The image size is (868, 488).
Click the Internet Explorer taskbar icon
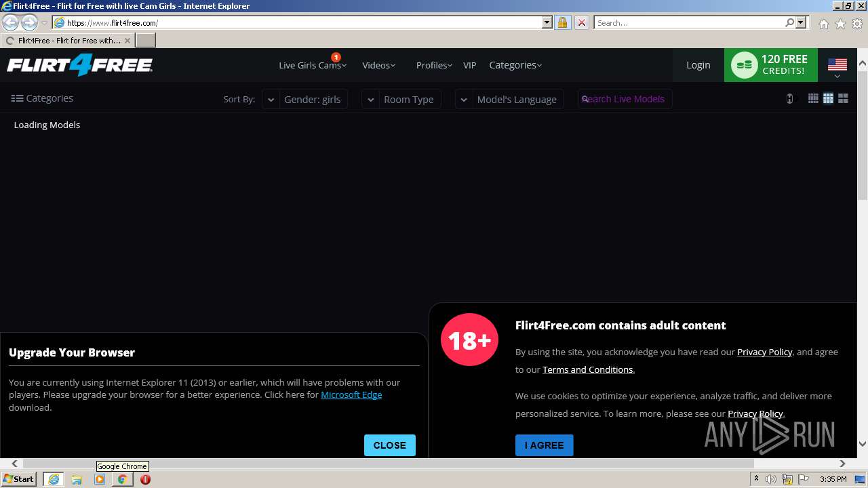click(53, 479)
